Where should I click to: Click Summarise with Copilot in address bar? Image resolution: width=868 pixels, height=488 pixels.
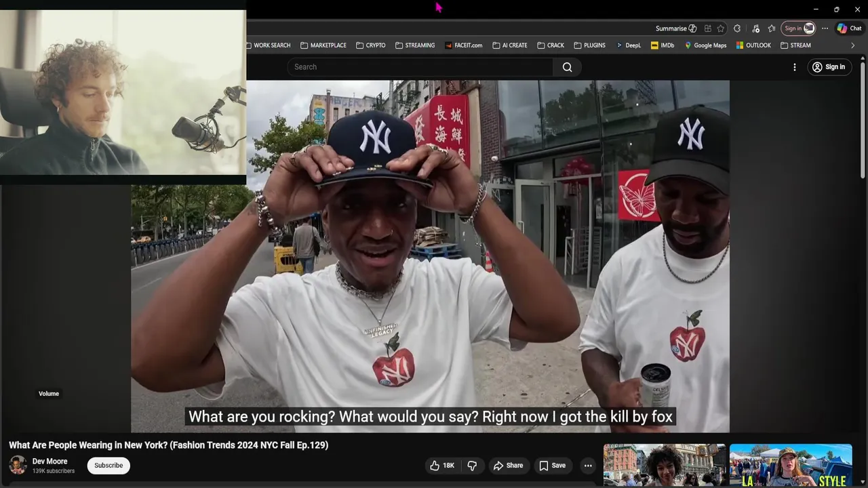(x=675, y=28)
